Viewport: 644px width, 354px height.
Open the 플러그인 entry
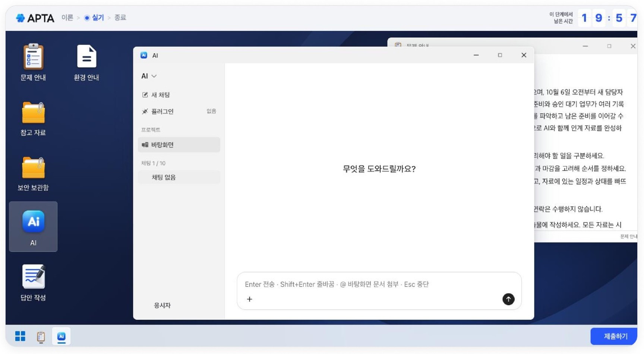click(x=179, y=111)
